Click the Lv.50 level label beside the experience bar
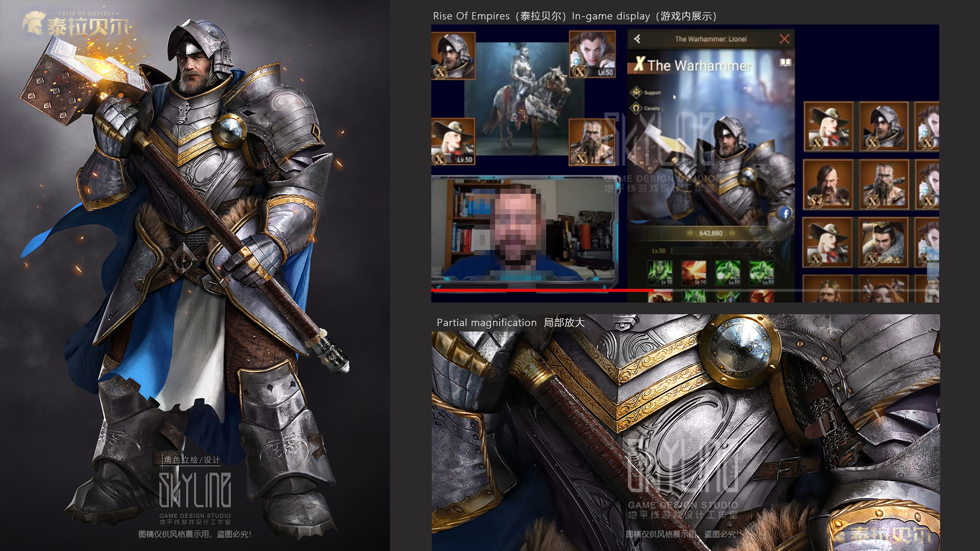The image size is (980, 551). [x=658, y=251]
